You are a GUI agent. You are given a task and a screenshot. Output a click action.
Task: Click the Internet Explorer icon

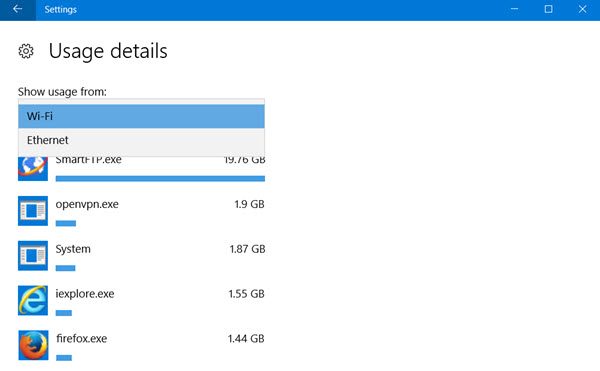[x=33, y=300]
